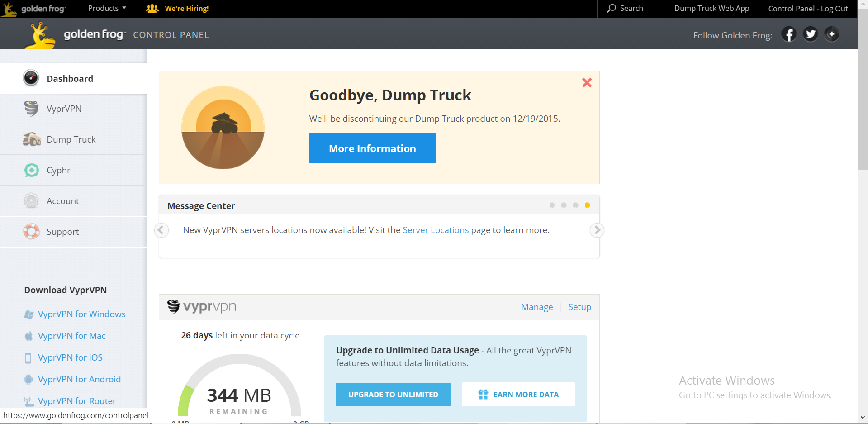Select the fourth highlighted Message Center dot
The height and width of the screenshot is (424, 868).
tap(587, 205)
